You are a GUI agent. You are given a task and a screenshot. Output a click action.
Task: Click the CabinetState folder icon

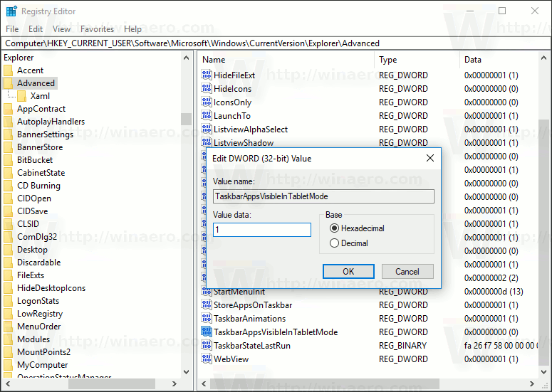[x=9, y=173]
